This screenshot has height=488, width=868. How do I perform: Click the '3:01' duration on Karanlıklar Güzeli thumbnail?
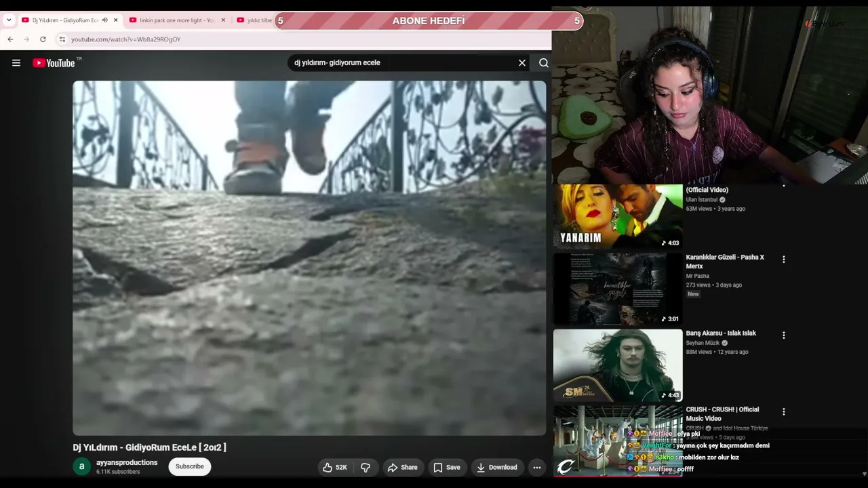tap(671, 319)
